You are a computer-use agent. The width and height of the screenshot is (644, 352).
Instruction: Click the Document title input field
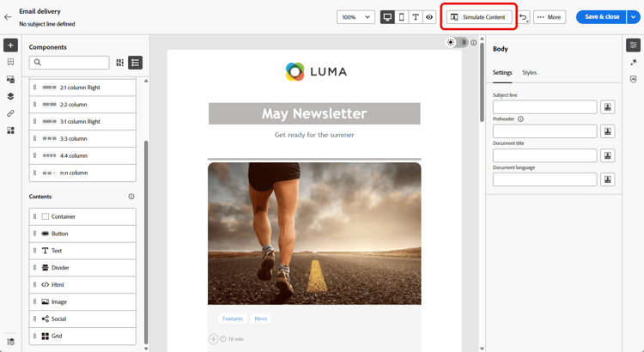(544, 155)
